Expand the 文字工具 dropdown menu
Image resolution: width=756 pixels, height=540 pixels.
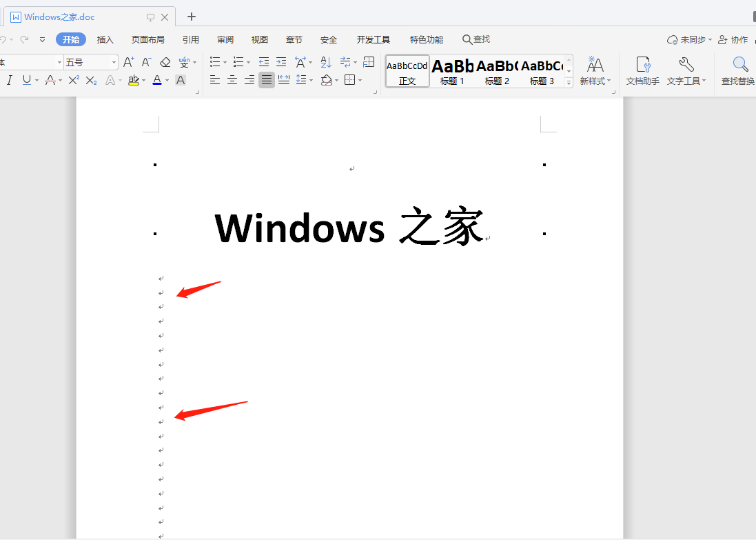[x=686, y=81]
